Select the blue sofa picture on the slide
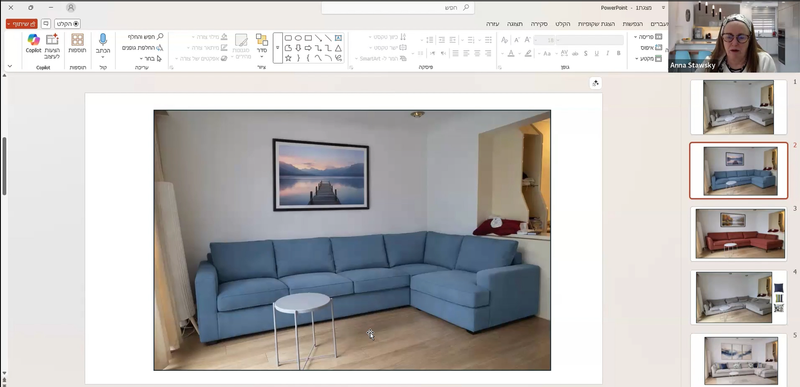 pos(352,240)
